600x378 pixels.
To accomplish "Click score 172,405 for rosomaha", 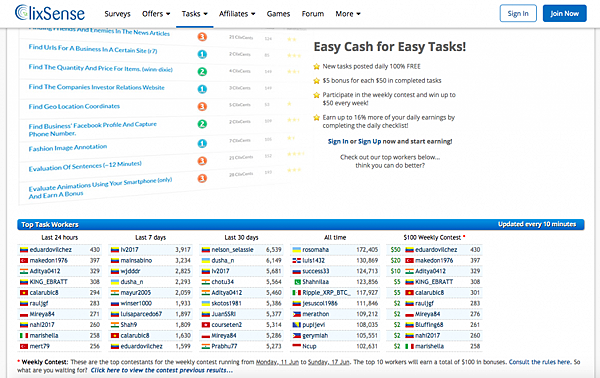I will tap(367, 250).
